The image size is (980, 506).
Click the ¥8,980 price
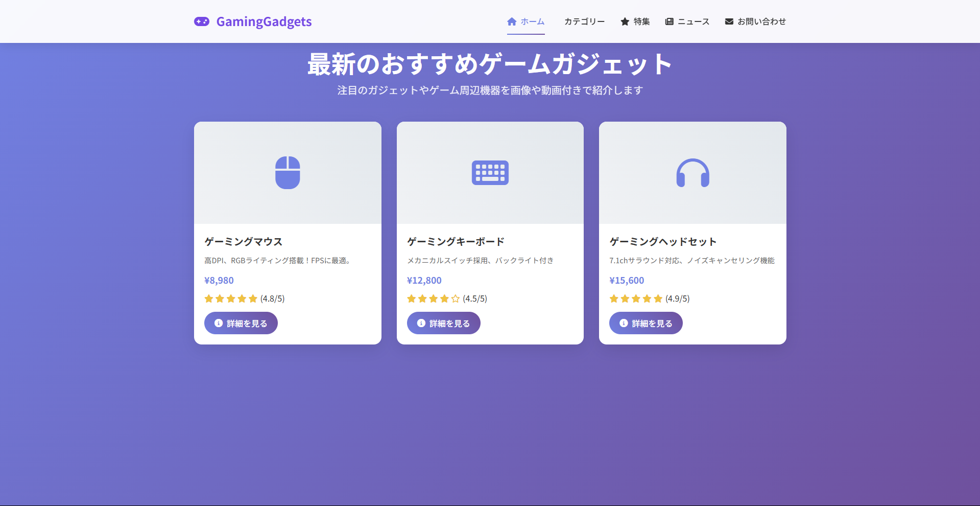pos(219,281)
